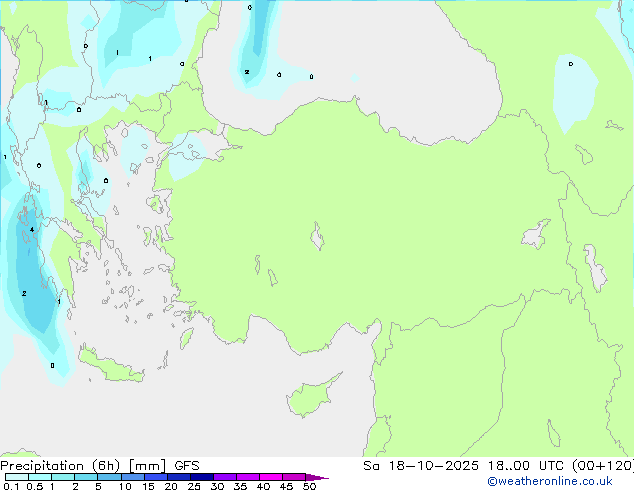Click the '10' legend scale label
The width and height of the screenshot is (634, 490).
[125, 486]
